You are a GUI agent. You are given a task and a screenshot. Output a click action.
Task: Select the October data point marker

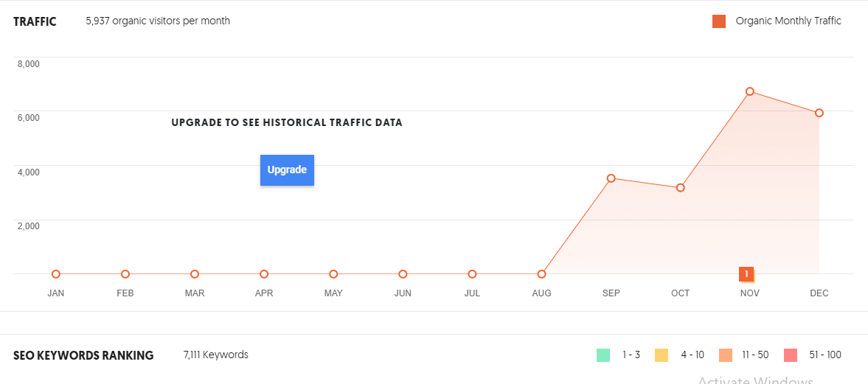681,187
